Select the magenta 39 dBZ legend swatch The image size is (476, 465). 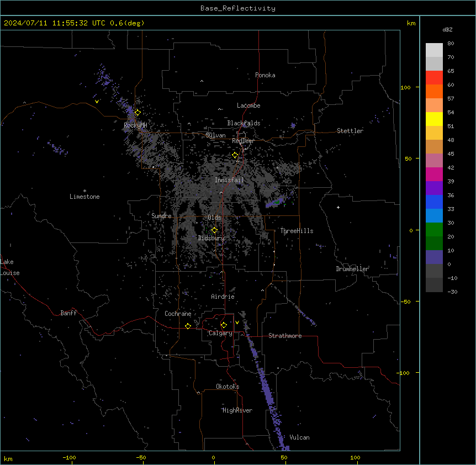pyautogui.click(x=434, y=174)
